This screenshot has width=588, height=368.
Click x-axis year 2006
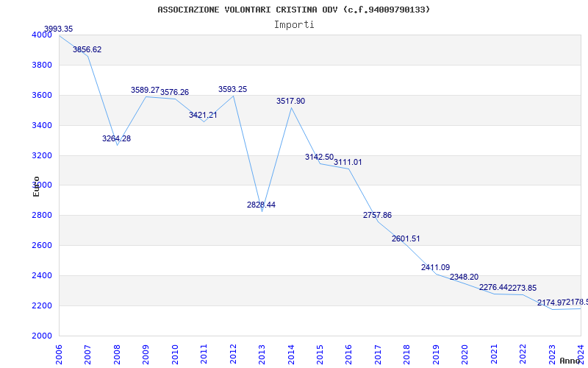point(60,355)
